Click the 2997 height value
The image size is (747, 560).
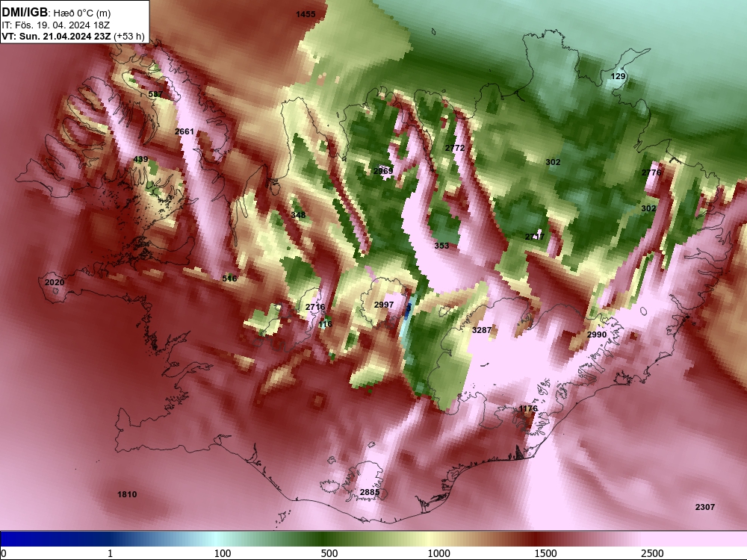coord(384,305)
